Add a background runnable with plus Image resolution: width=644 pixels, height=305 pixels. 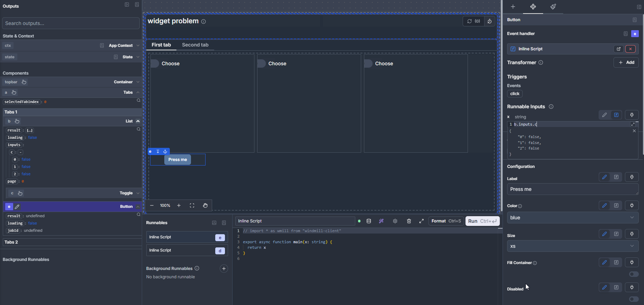click(224, 269)
